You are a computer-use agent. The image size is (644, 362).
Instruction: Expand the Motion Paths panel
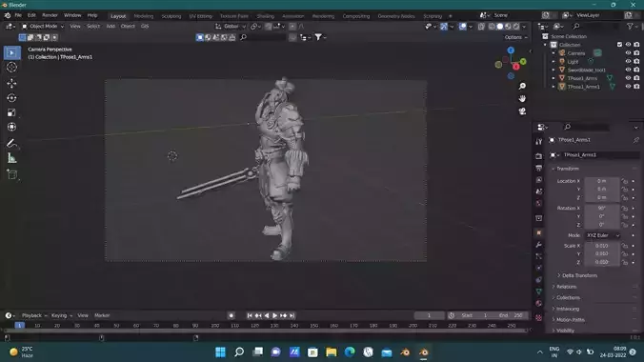click(570, 320)
